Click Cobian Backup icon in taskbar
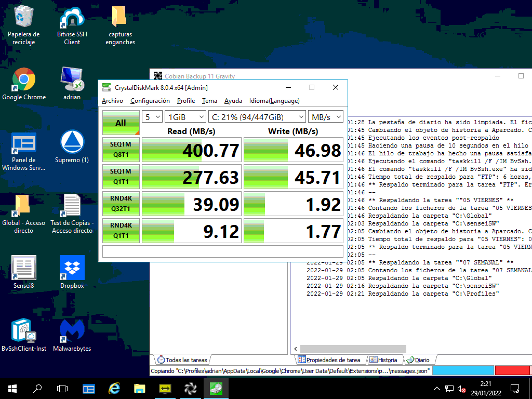The width and height of the screenshot is (532, 399). pos(191,388)
